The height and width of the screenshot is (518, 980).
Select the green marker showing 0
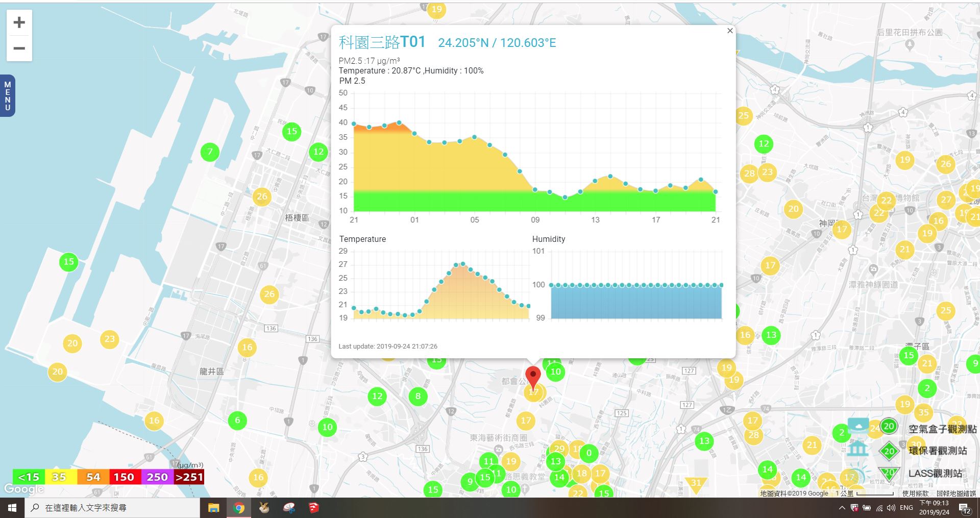point(589,453)
